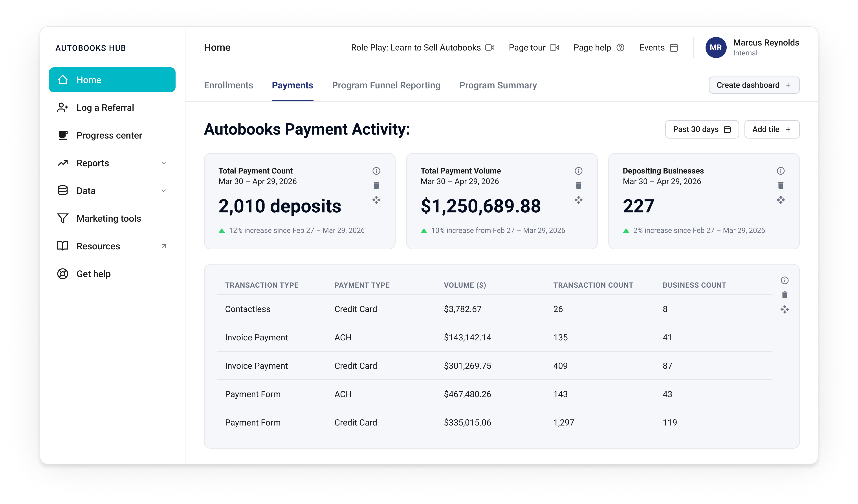The width and height of the screenshot is (858, 504).
Task: Click the TRANSACTION TYPE column header
Action: [262, 285]
